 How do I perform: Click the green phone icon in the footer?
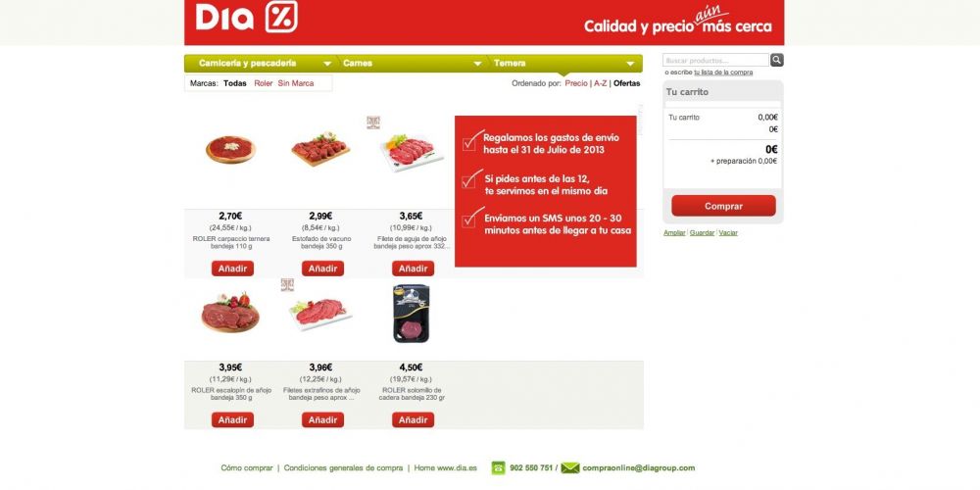pos(498,467)
